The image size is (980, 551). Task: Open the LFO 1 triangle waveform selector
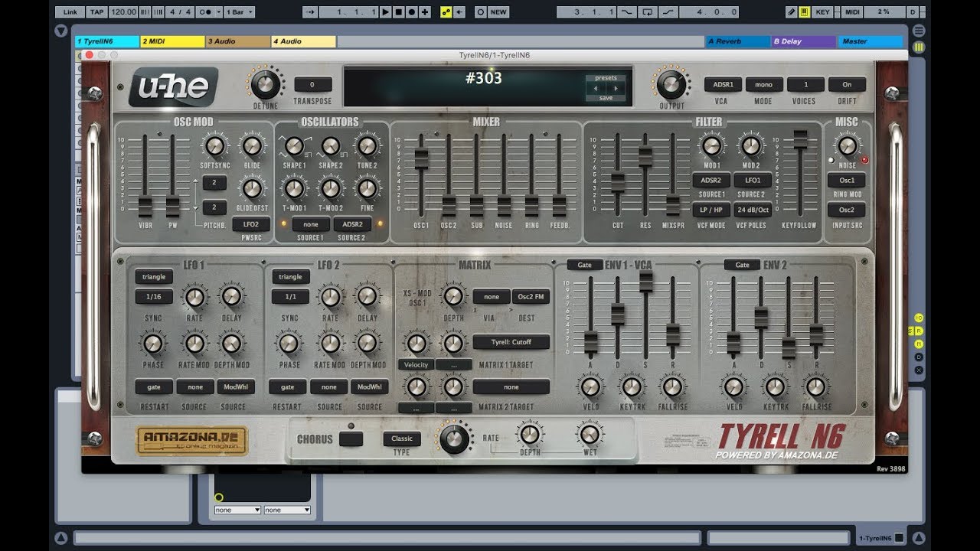coord(154,277)
